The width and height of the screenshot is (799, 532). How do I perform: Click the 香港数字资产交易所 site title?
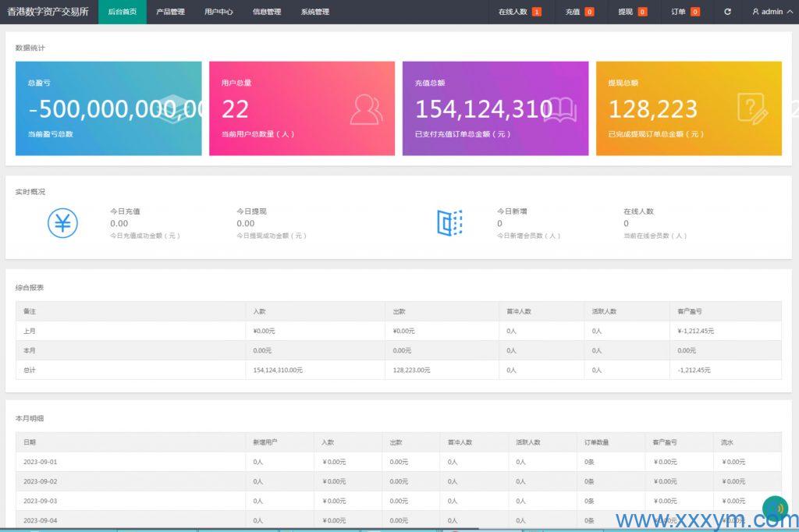tap(48, 12)
